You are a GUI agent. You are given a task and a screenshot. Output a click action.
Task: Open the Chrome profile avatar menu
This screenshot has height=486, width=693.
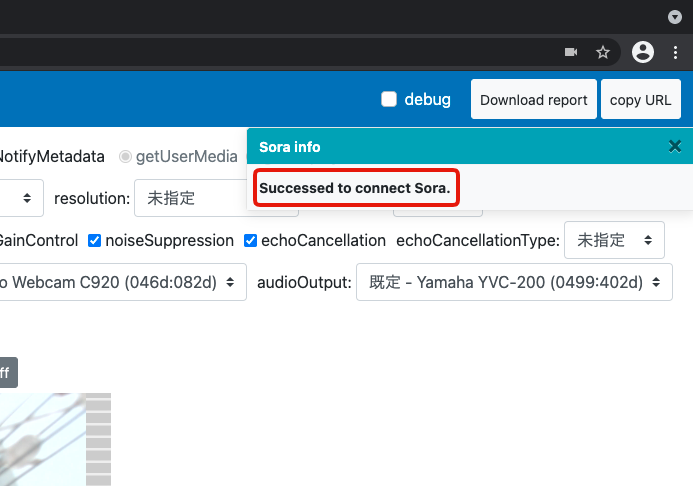pyautogui.click(x=643, y=52)
